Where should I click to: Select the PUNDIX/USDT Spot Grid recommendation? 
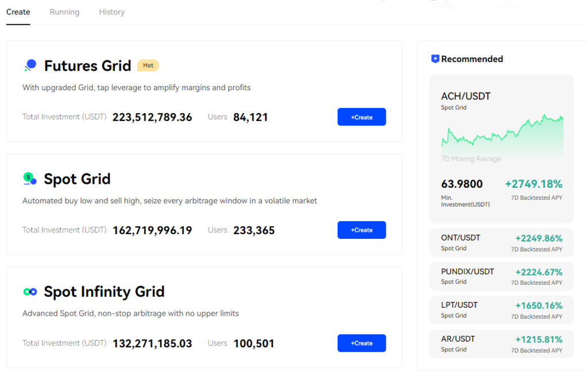[501, 276]
